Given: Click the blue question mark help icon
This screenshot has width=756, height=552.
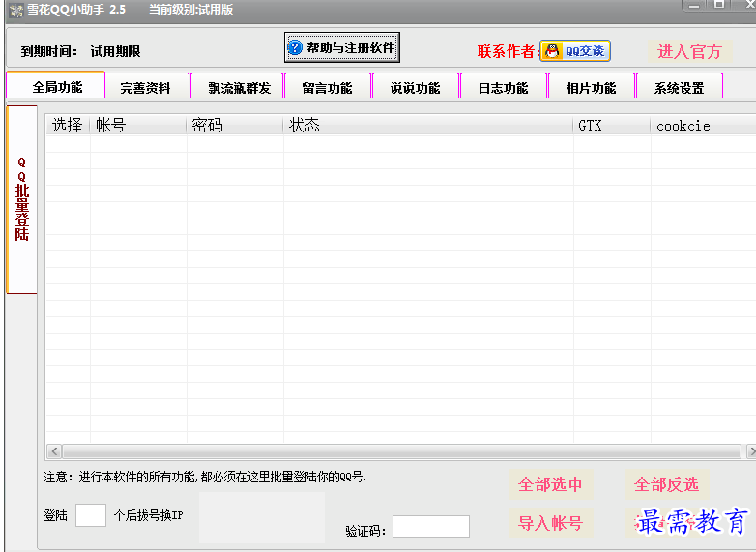Looking at the screenshot, I should pos(295,47).
